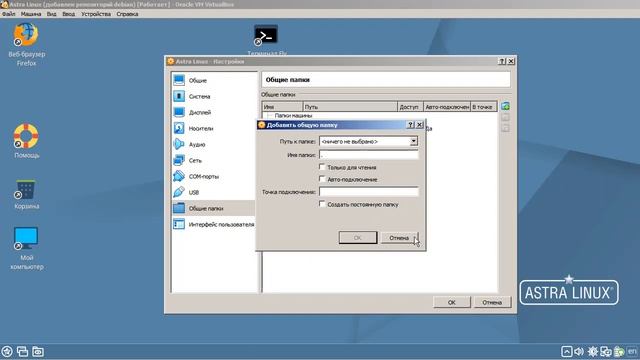
Task: Click the Авто-подключение column header
Action: [x=447, y=107]
